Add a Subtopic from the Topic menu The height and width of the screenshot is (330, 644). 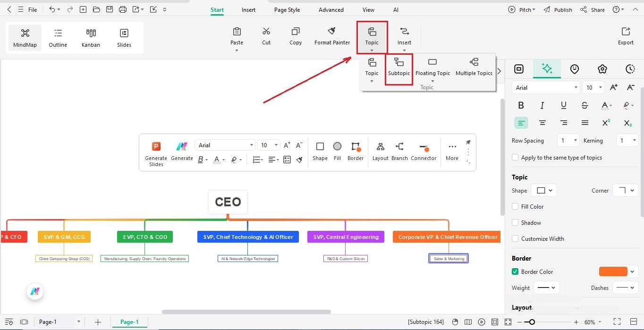[399, 67]
